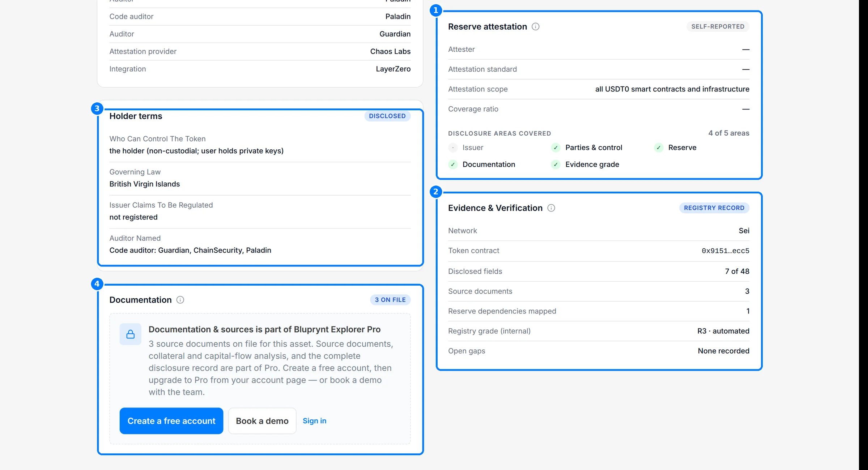
Task: Click the green check next to Evidence grade
Action: 556,164
